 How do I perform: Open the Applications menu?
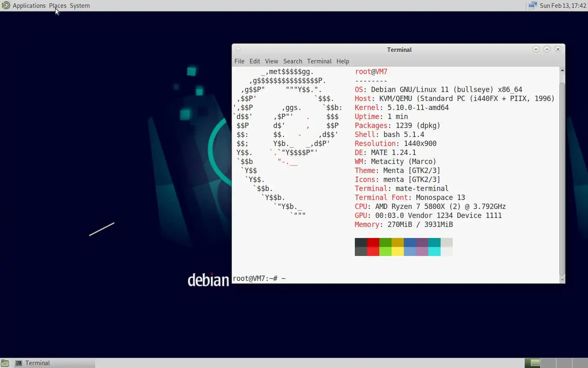[x=29, y=6]
